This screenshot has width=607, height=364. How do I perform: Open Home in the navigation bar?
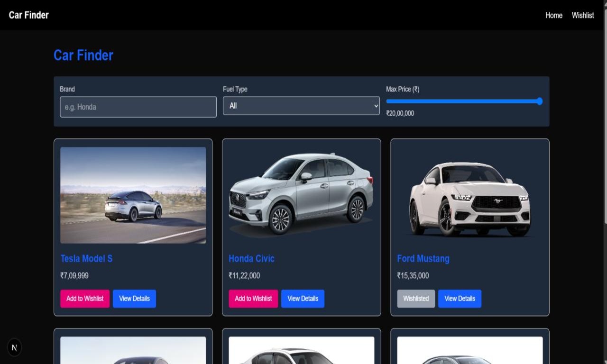(553, 15)
